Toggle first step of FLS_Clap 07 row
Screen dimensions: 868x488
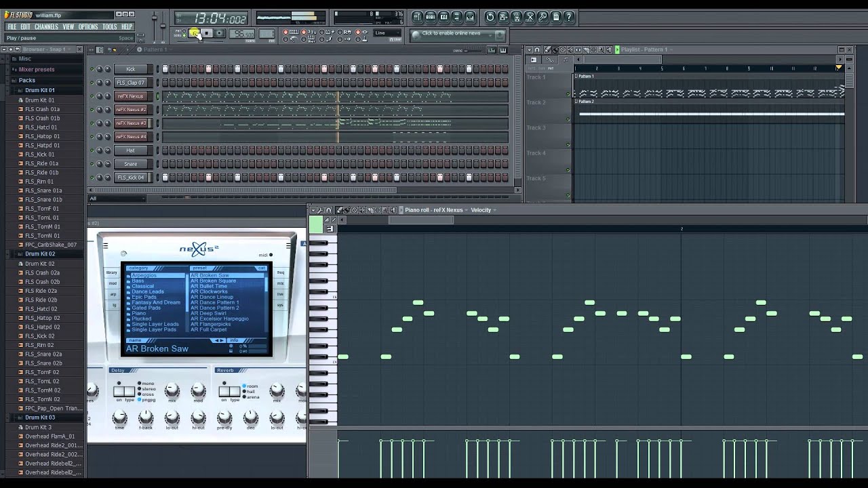165,83
